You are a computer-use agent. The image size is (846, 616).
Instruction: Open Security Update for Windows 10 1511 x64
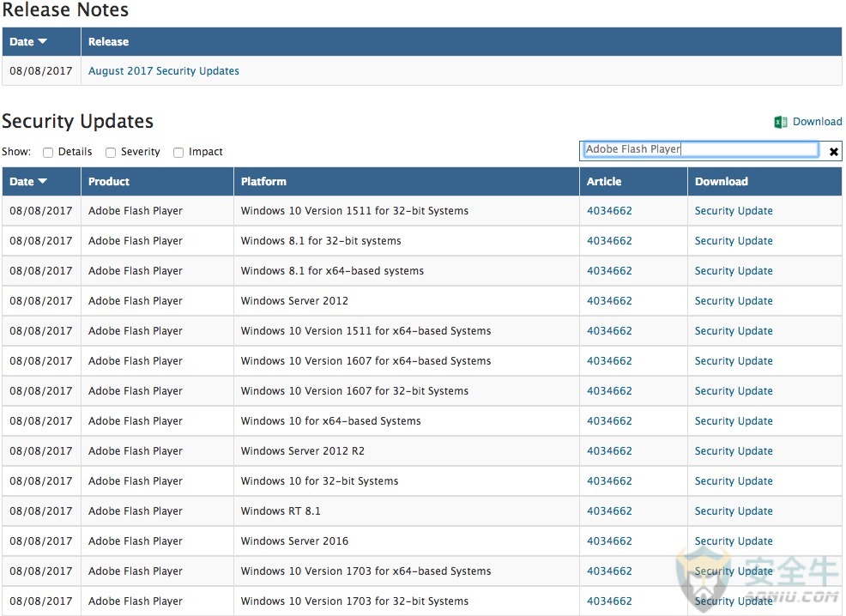[734, 331]
